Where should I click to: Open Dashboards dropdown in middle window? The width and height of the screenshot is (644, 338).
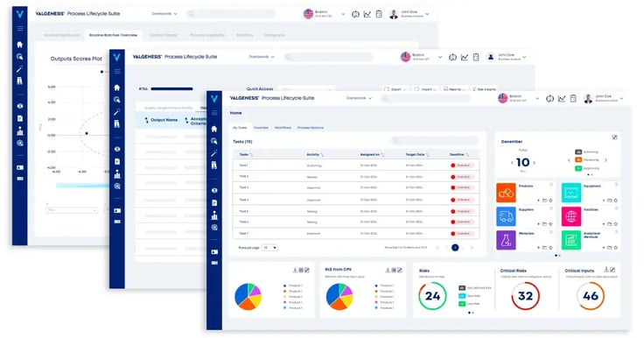coord(262,57)
